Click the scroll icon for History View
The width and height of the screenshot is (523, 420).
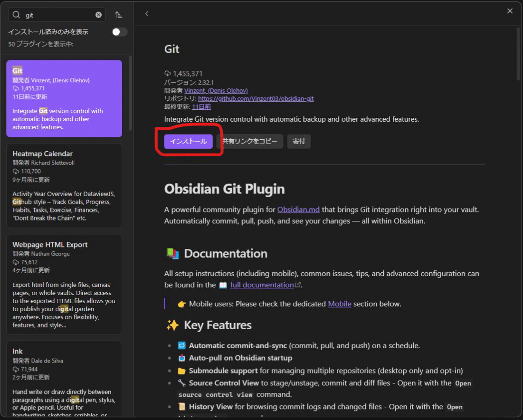(x=181, y=407)
